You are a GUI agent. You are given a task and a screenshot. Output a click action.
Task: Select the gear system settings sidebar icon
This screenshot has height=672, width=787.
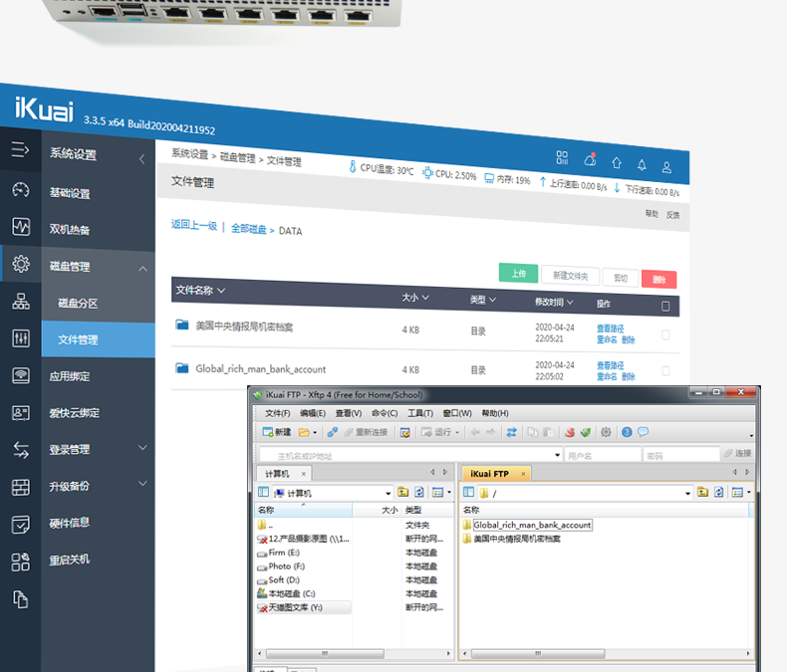[x=21, y=264]
